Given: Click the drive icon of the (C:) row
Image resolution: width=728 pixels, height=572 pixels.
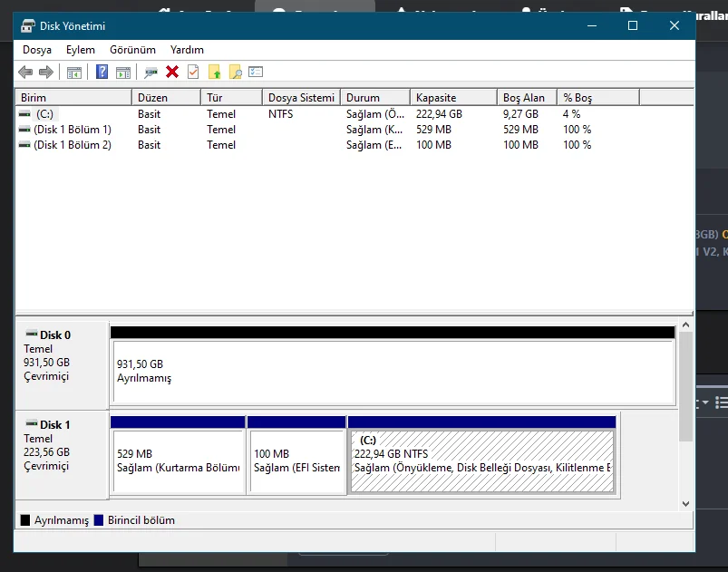Looking at the screenshot, I should pos(24,113).
